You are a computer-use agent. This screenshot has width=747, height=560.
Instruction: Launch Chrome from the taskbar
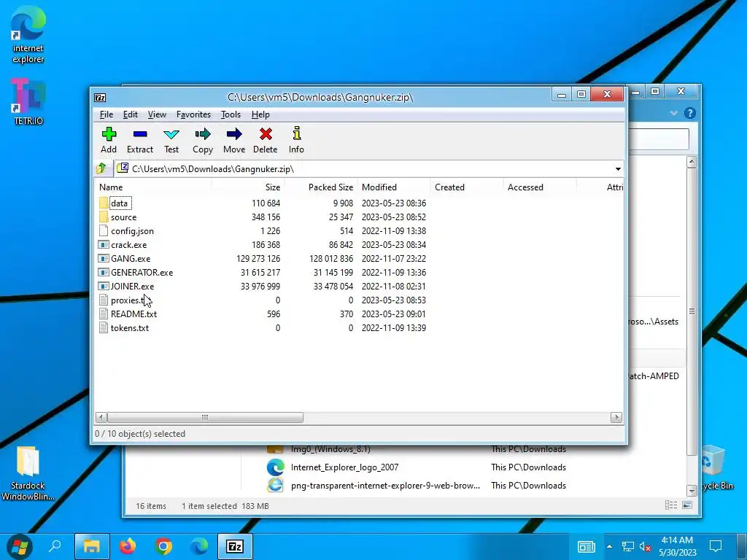coord(163,546)
